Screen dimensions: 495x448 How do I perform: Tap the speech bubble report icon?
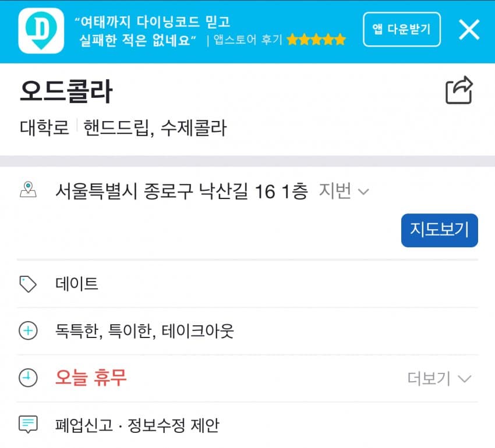[27, 425]
